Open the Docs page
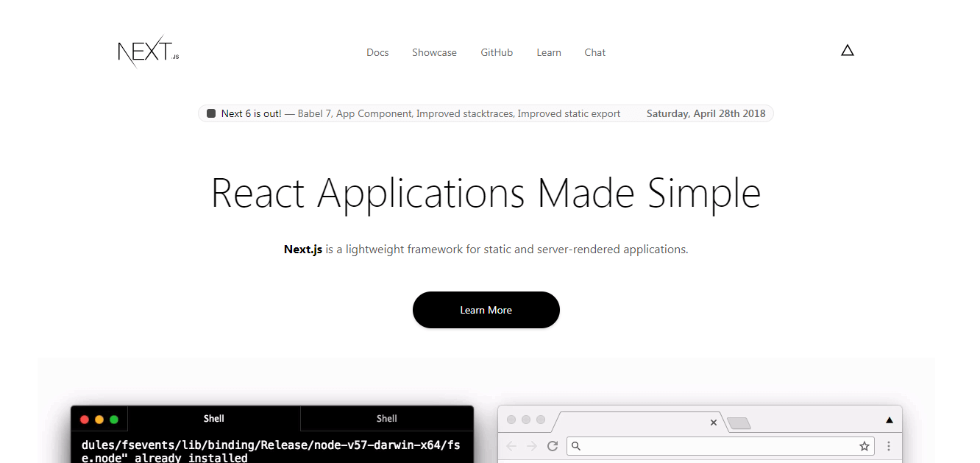Image resolution: width=980 pixels, height=463 pixels. (377, 52)
